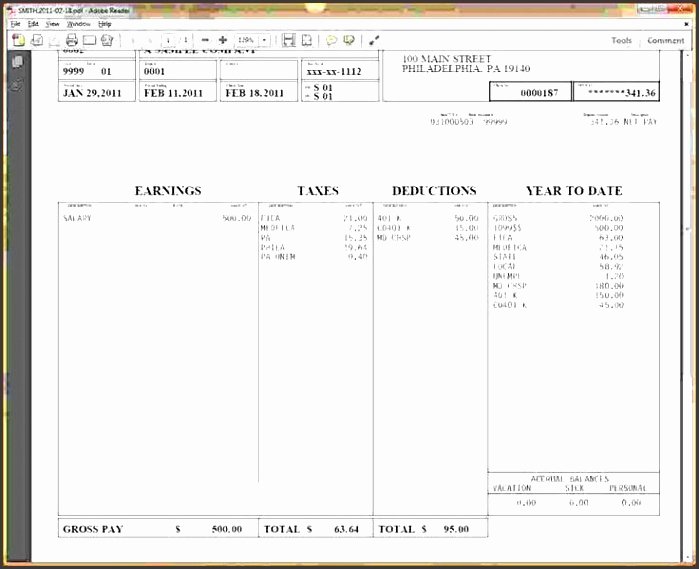Viewport: 699px width, 569px height.
Task: Go to next page arrow
Action: (x=150, y=40)
